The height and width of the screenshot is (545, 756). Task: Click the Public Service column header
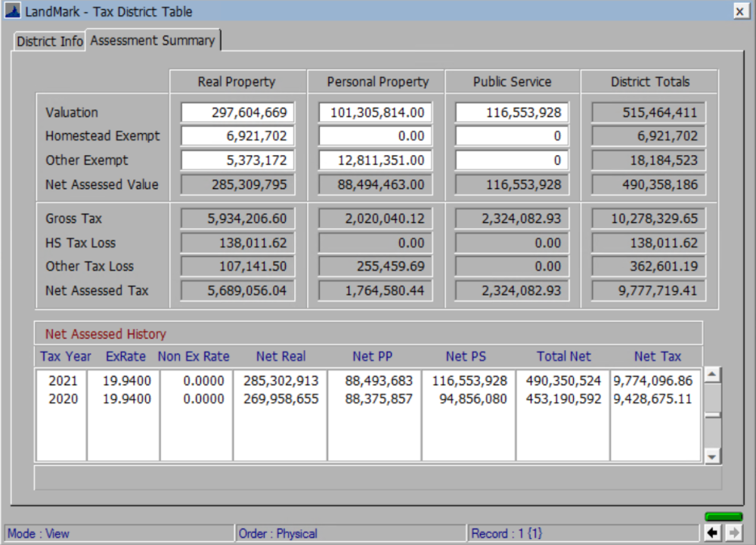coord(512,82)
